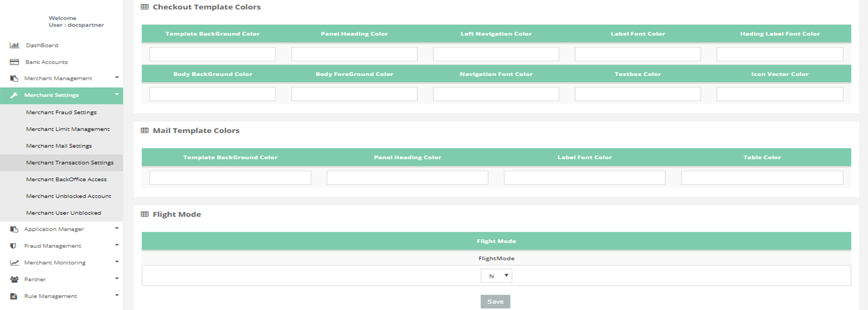The image size is (868, 310).
Task: Expand the Application Manager menu arrow
Action: click(117, 228)
